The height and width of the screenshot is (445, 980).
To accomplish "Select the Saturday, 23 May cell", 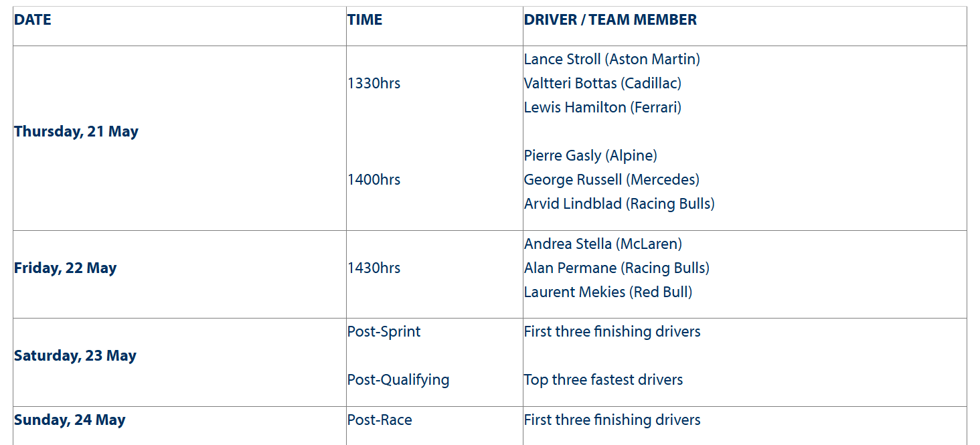I will (75, 356).
